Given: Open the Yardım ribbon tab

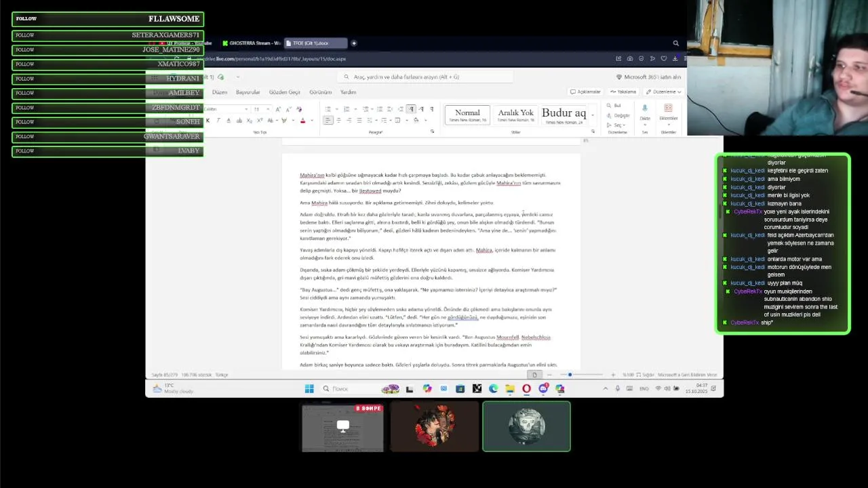Looking at the screenshot, I should point(348,92).
